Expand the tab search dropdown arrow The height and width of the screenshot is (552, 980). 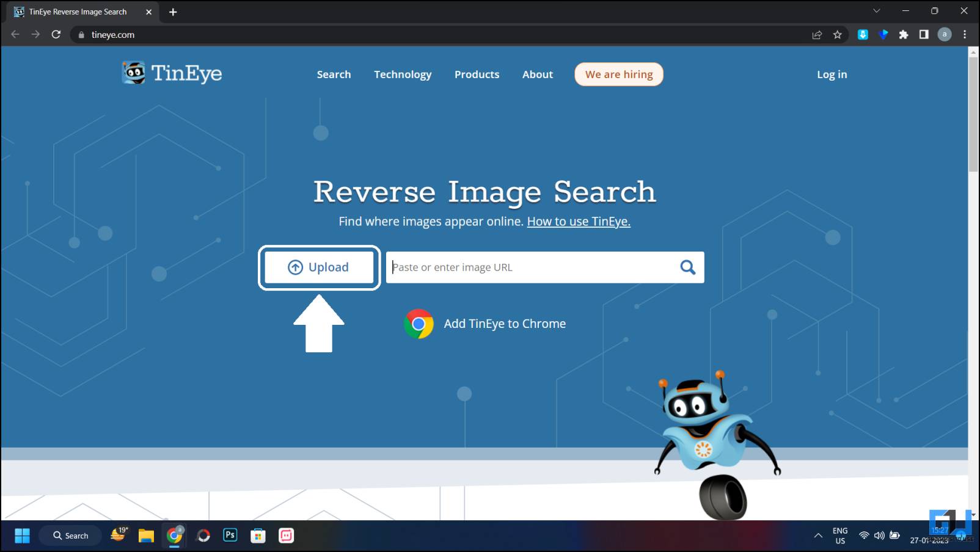pyautogui.click(x=876, y=11)
